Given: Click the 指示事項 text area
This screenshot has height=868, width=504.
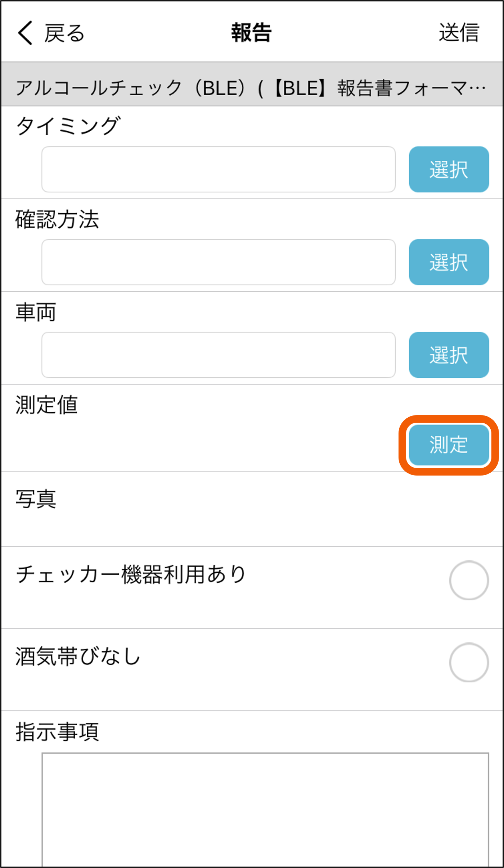Looking at the screenshot, I should click(265, 809).
